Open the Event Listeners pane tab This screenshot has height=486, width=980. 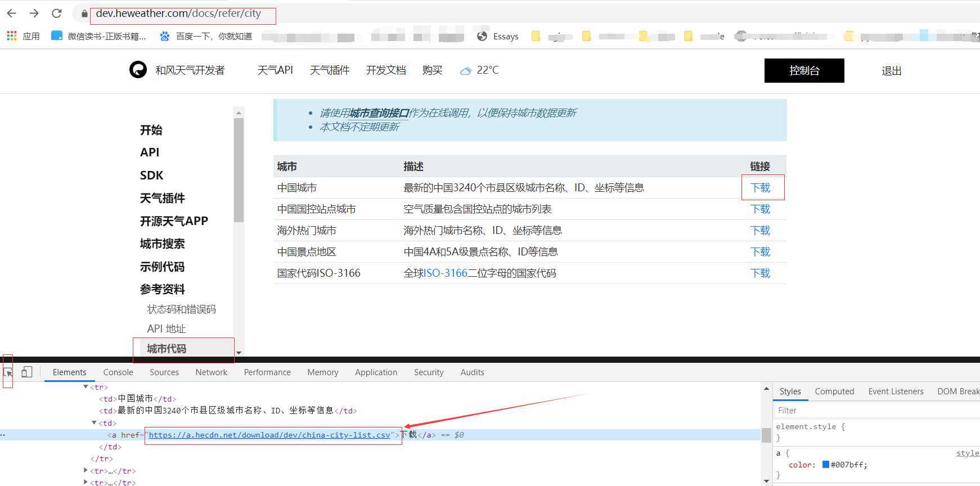(896, 391)
